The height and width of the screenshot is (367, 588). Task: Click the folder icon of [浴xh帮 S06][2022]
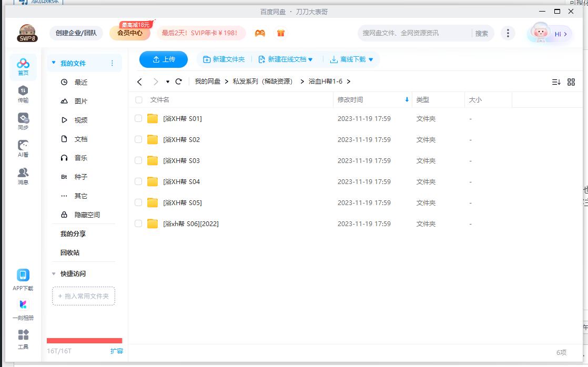152,224
